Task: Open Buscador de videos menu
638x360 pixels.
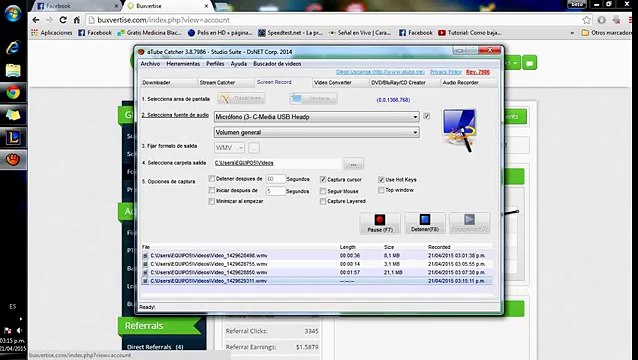Action: coord(277,64)
